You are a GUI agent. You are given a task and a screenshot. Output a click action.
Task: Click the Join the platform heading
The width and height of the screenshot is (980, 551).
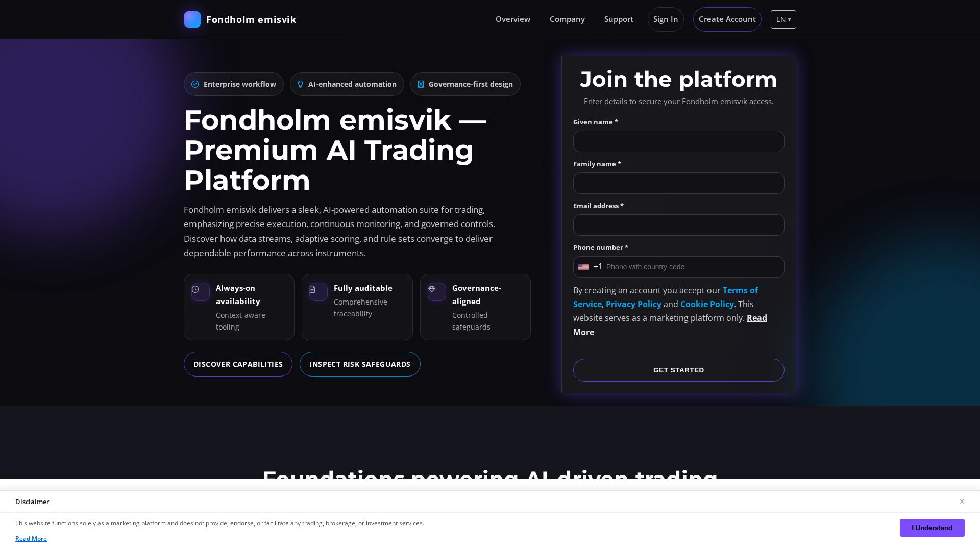pyautogui.click(x=678, y=79)
